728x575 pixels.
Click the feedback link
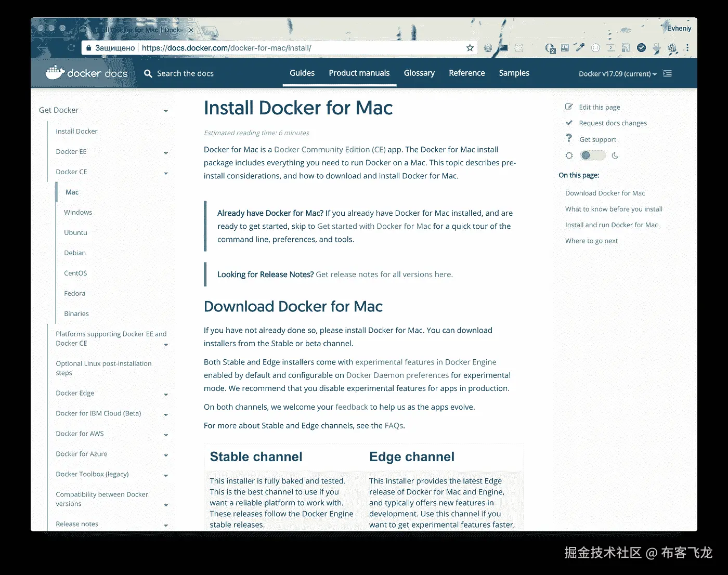coord(352,407)
